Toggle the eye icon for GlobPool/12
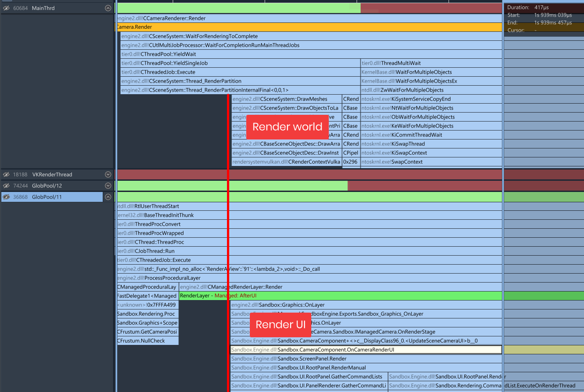Image resolution: width=584 pixels, height=392 pixels. (6, 186)
